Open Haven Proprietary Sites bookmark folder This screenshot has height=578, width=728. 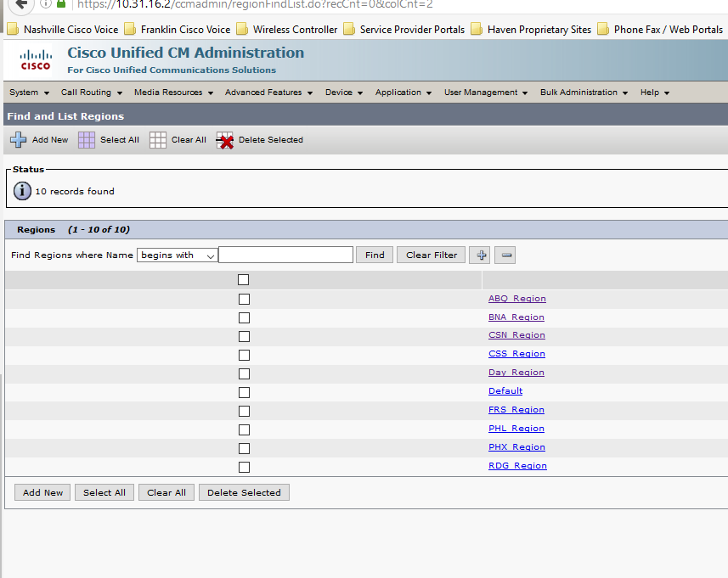coord(531,30)
